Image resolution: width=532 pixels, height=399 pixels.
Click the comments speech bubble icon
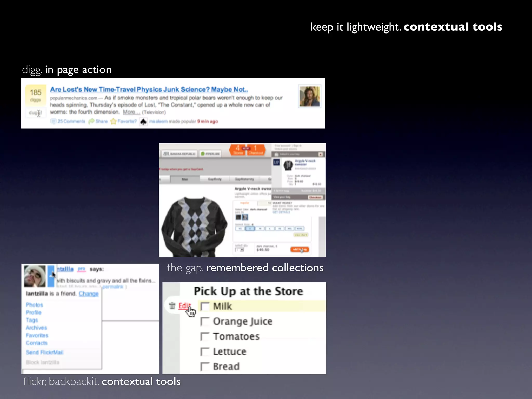coord(53,121)
